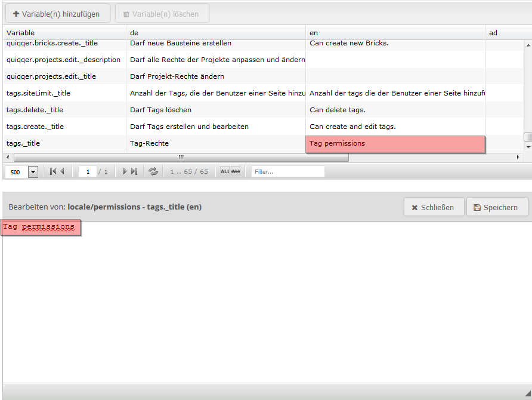Image resolution: width=532 pixels, height=400 pixels.
Task: Refresh the variables grid
Action: [x=153, y=171]
